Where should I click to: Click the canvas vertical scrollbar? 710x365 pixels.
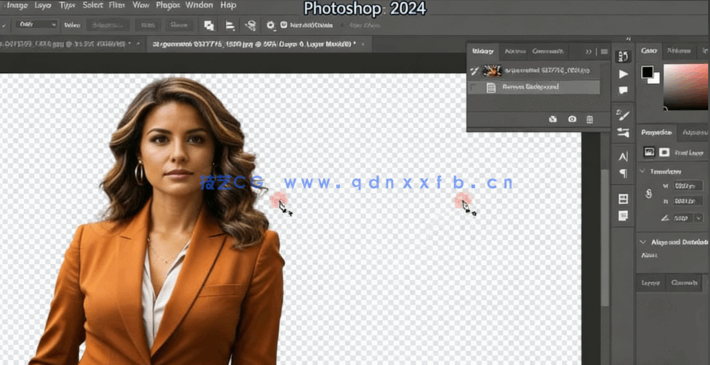[x=605, y=238]
